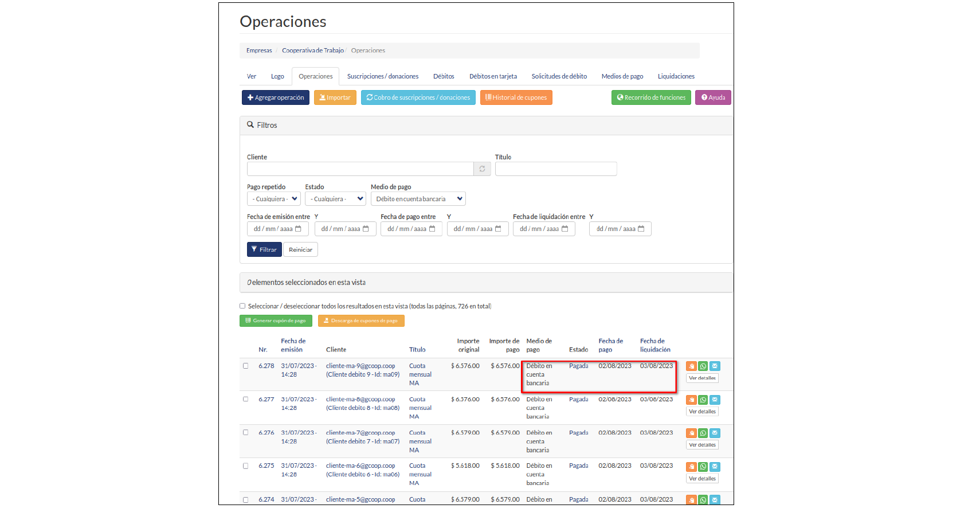Click Ver detalles for operation 6.277
This screenshot has height=520, width=980.
click(x=702, y=412)
